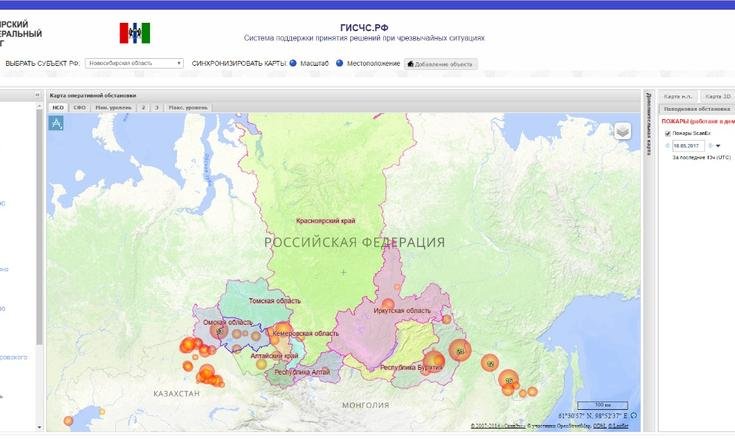Toggle the Местоположение sync radio button
The image size is (735, 441).
coord(339,63)
